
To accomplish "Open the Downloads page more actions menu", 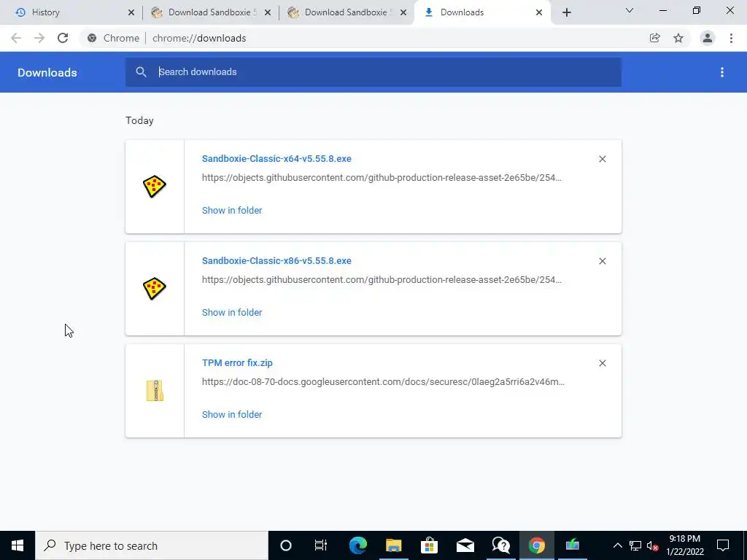I will 722,72.
